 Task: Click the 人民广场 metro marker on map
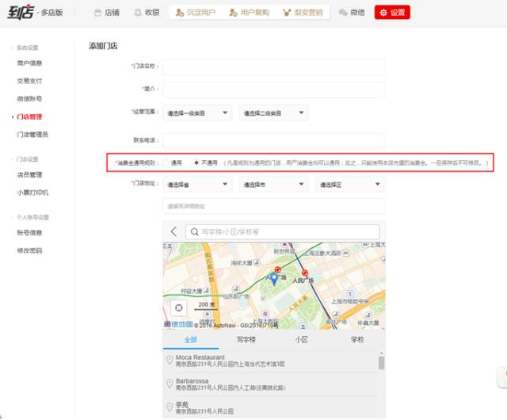point(304,273)
